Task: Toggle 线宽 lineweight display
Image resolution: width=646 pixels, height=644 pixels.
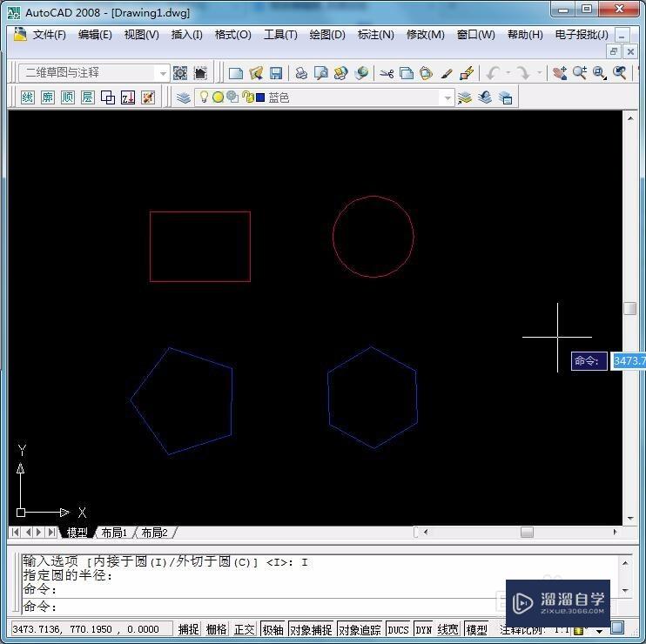Action: click(448, 629)
